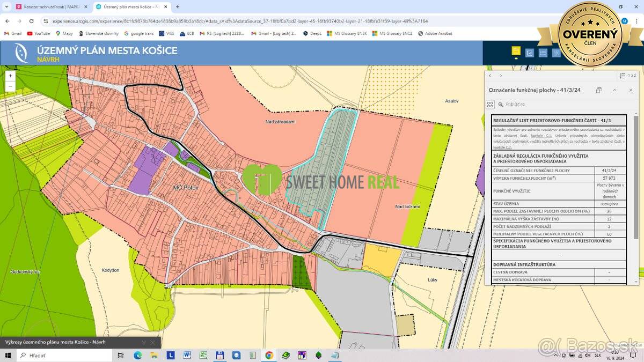The width and height of the screenshot is (644, 362).
Task: Dock the feature popup panel
Action: [x=599, y=90]
